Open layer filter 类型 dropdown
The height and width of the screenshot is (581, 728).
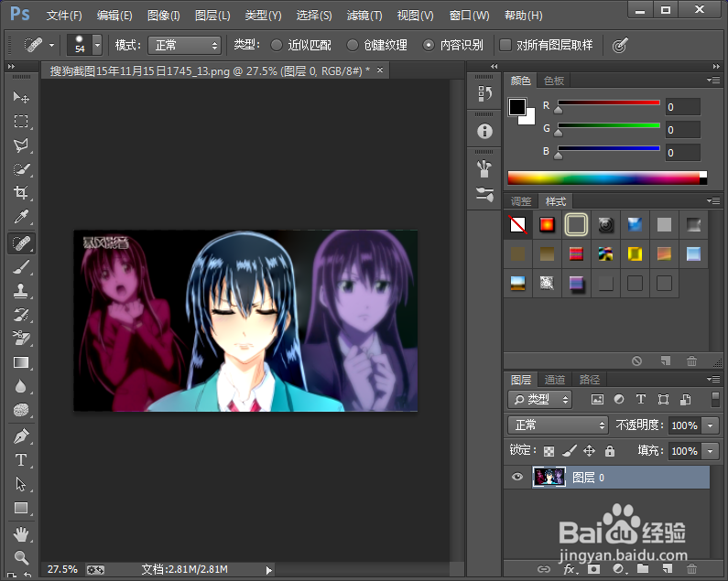[540, 400]
